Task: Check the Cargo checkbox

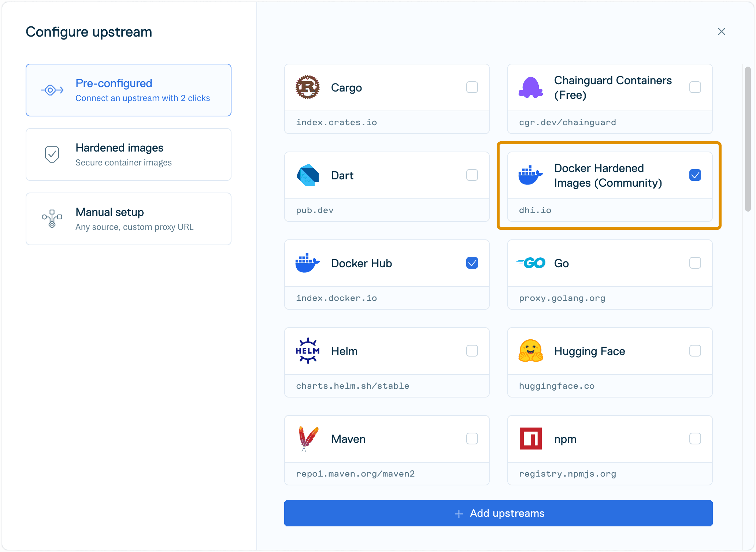Action: point(472,87)
